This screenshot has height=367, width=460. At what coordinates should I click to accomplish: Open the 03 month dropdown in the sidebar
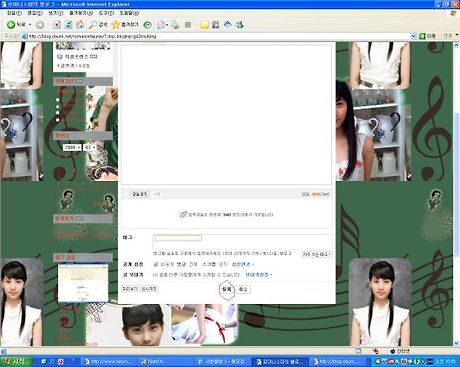click(90, 147)
